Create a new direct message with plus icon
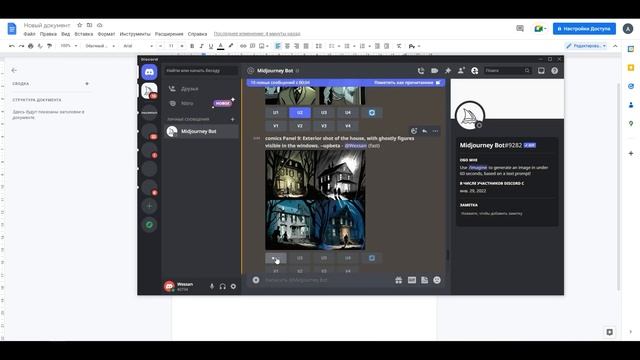This screenshot has width=640, height=360. pyautogui.click(x=233, y=119)
